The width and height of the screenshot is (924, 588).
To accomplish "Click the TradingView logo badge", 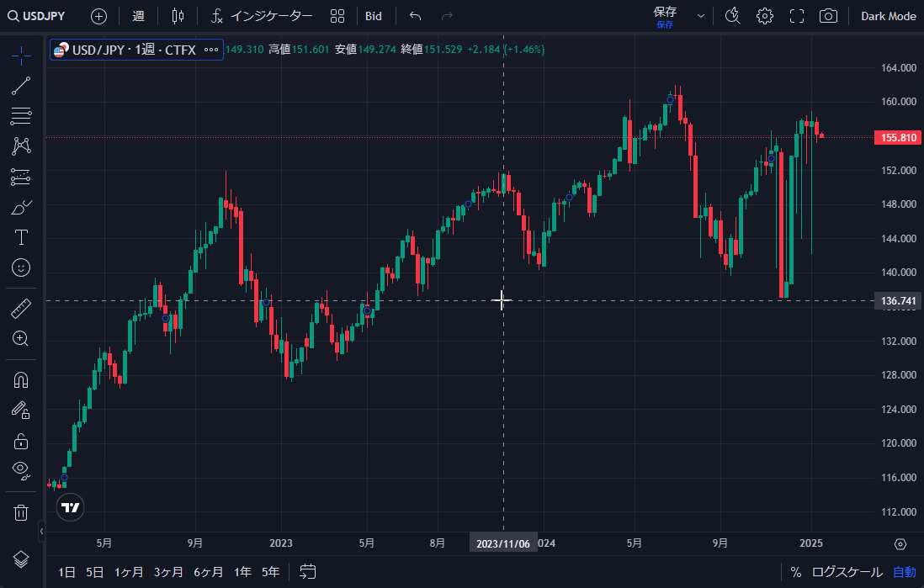I will click(x=70, y=507).
